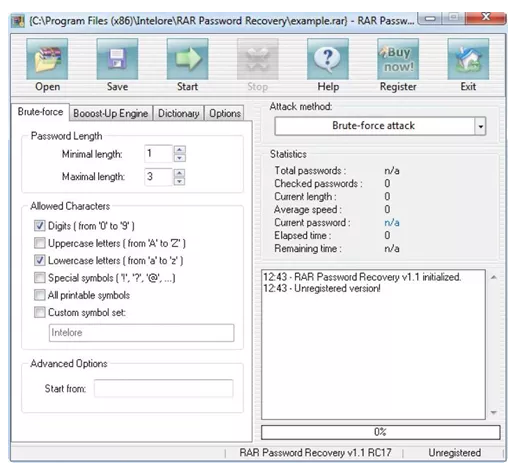The width and height of the screenshot is (517, 471).
Task: Click the Start from input field
Action: tap(163, 388)
